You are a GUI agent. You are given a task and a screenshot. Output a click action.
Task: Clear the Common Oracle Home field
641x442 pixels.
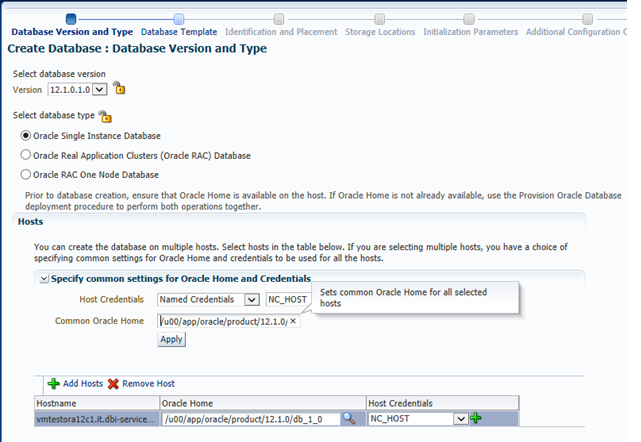pos(293,321)
